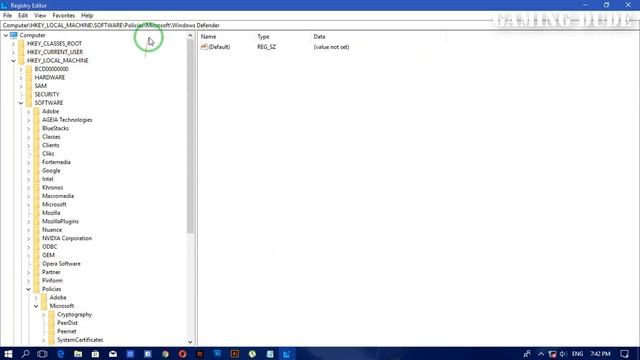640x360 pixels.
Task: Open Opera browser from taskbar
Action: tap(182, 354)
